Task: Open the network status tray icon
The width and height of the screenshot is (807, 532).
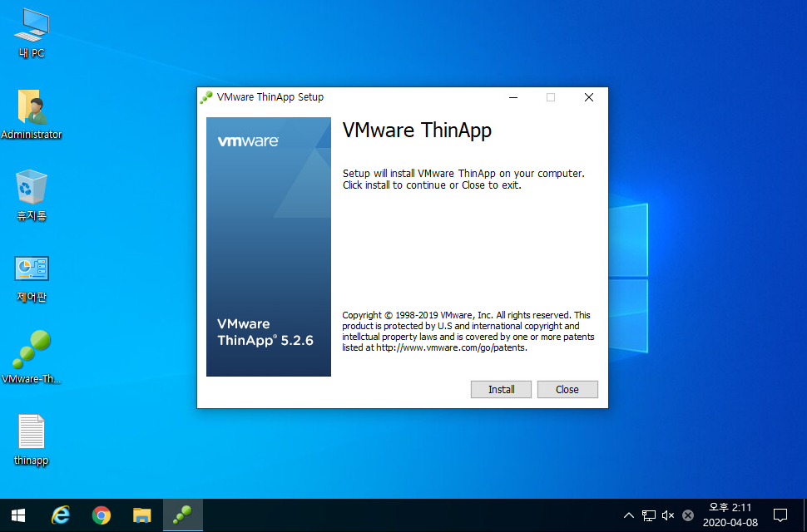Action: (x=648, y=515)
